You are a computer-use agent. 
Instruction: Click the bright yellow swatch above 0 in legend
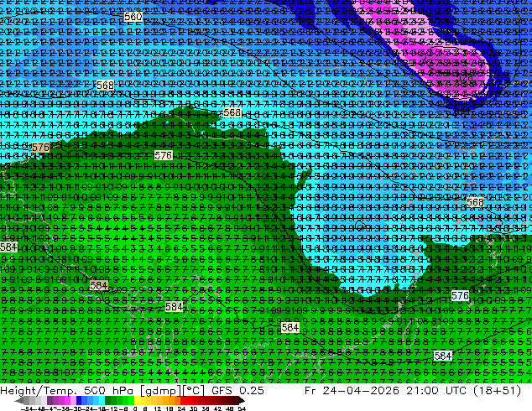pyautogui.click(x=137, y=400)
